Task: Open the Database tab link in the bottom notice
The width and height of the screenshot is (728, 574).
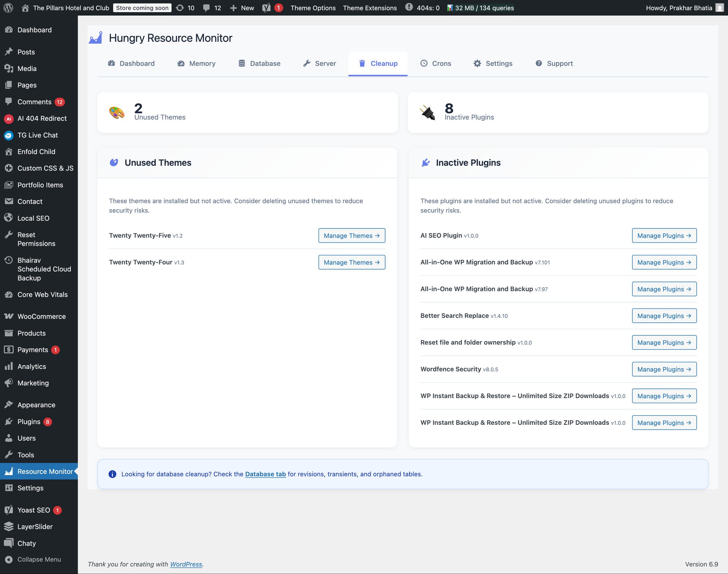Action: coord(265,474)
